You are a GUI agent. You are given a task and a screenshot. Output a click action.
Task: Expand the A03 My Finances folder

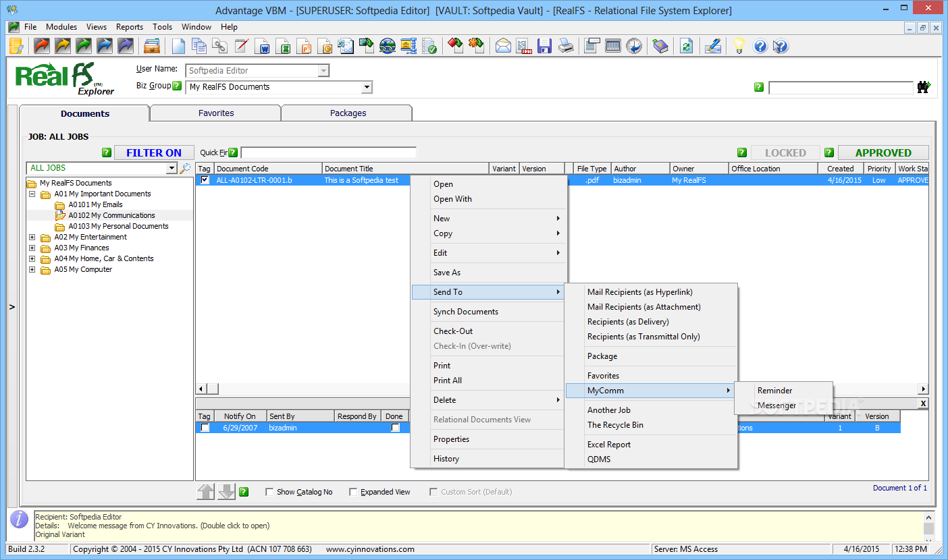tap(32, 248)
